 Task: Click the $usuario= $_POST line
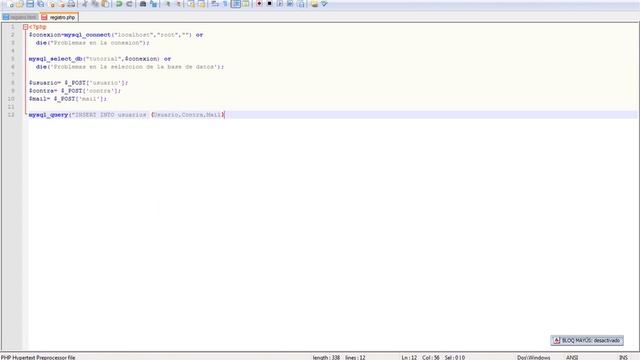(x=78, y=83)
